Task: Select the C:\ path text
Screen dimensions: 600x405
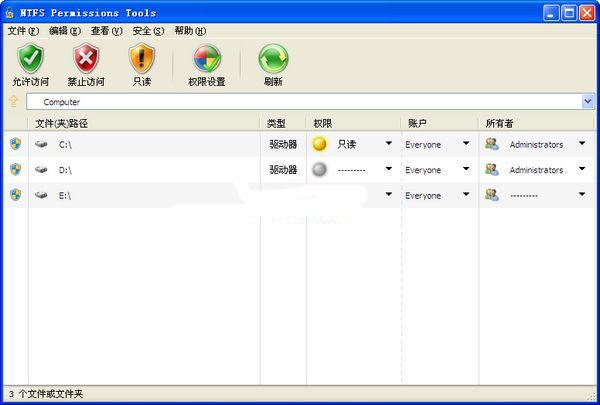Action: [x=65, y=145]
